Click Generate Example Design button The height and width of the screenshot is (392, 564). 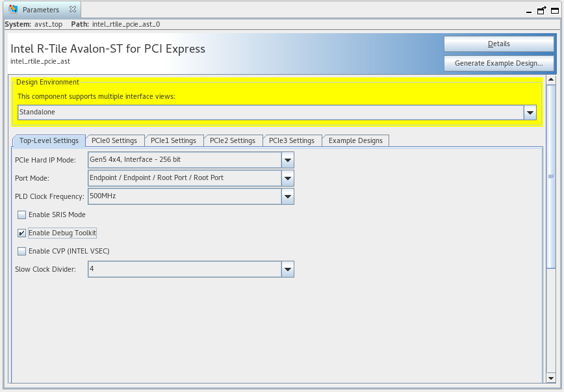499,63
